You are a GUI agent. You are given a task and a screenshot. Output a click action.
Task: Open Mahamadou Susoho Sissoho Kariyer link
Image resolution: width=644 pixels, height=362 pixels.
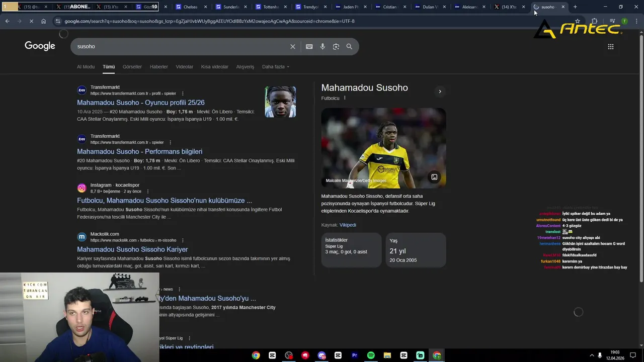coord(132,249)
